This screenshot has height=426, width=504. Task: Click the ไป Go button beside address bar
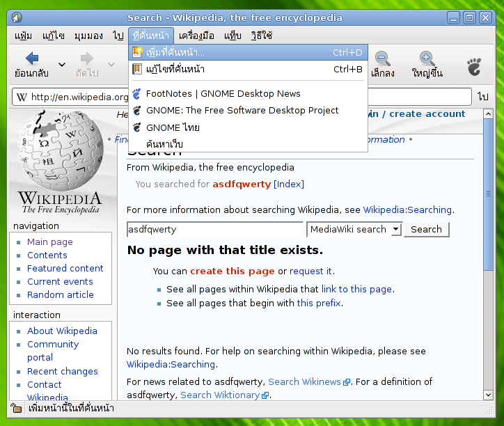click(x=483, y=97)
